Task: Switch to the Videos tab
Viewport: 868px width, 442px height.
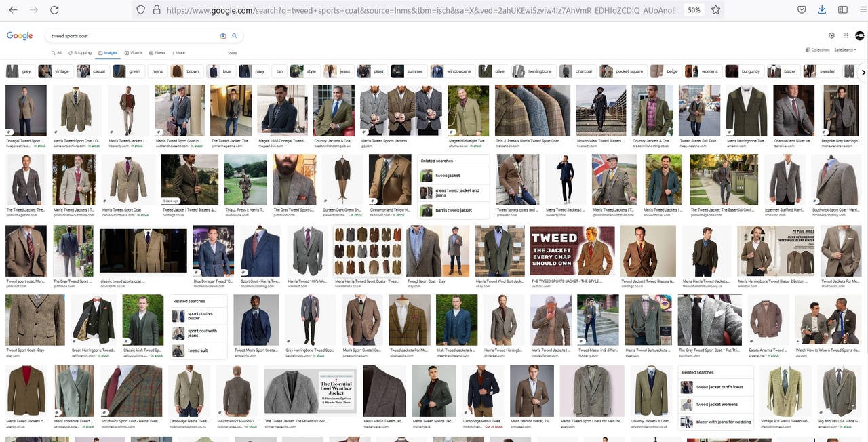Action: [x=134, y=53]
